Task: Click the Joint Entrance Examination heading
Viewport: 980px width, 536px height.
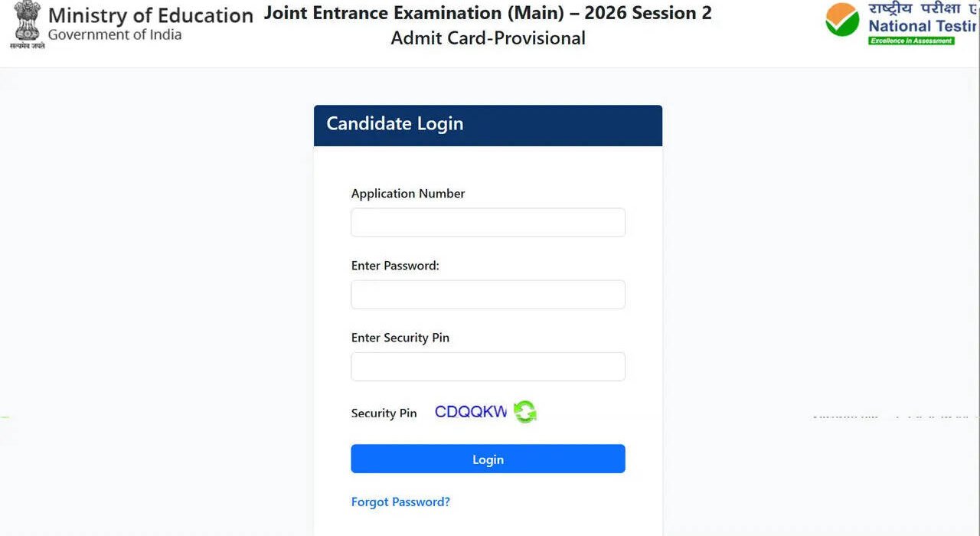Action: tap(488, 13)
